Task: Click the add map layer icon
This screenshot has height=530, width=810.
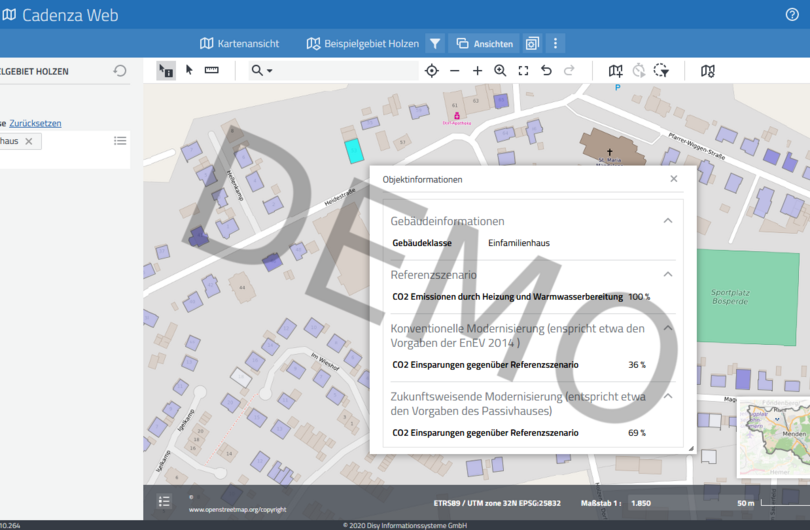Action: [x=616, y=71]
